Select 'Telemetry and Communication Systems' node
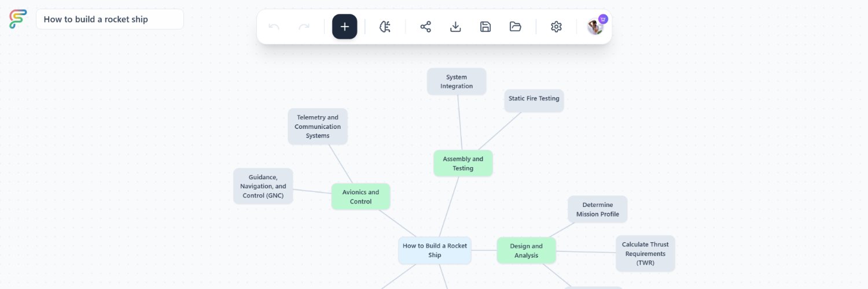The width and height of the screenshot is (868, 289). pos(318,127)
